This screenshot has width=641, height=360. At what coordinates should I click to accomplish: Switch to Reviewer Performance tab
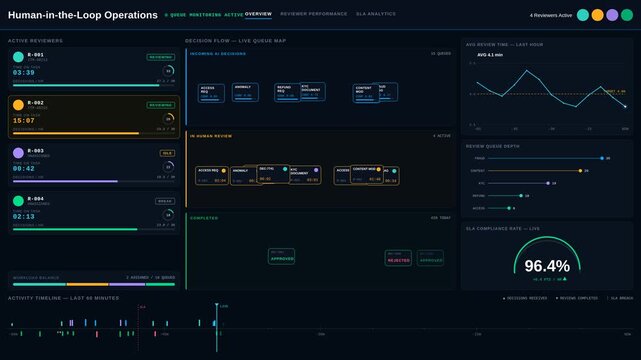(314, 14)
